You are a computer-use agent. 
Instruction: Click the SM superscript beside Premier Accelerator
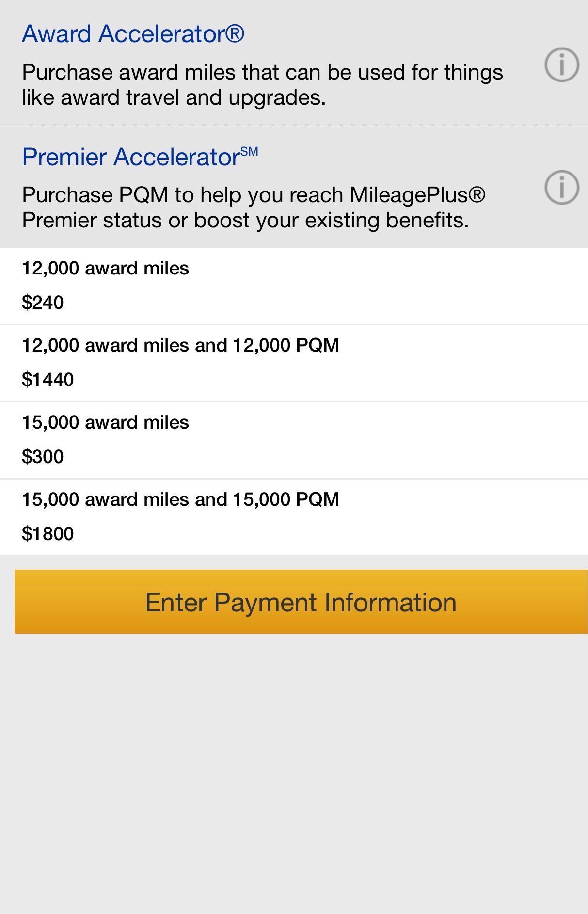(249, 152)
